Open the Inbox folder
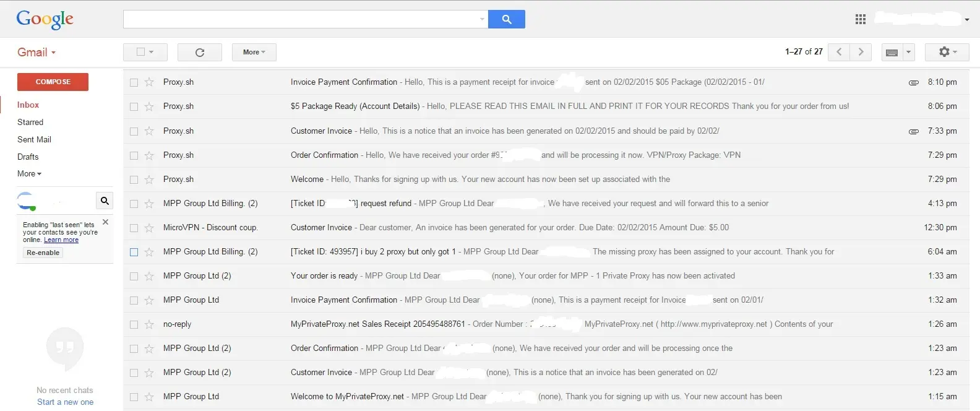This screenshot has width=980, height=411. (28, 105)
